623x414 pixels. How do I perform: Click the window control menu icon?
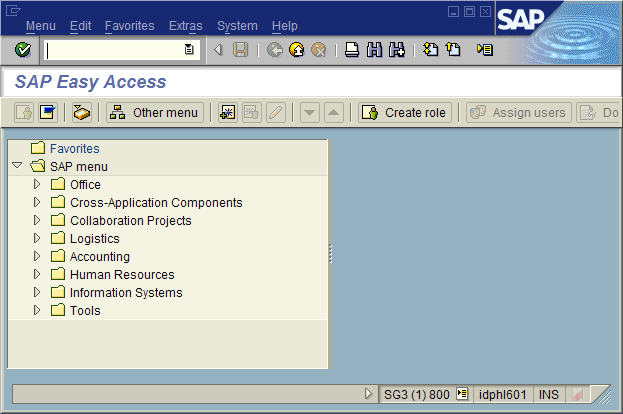[x=13, y=10]
